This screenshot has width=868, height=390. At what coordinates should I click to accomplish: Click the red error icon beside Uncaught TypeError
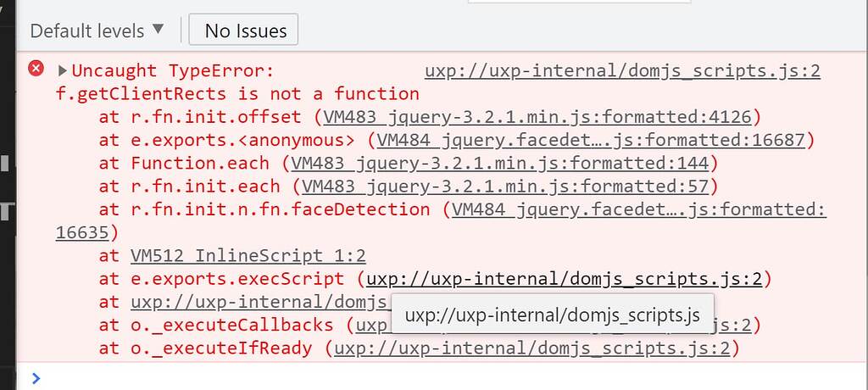(36, 69)
